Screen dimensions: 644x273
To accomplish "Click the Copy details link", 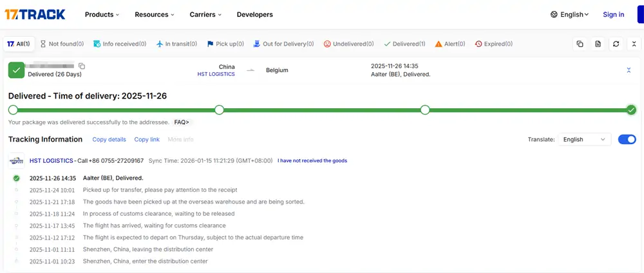I will click(x=109, y=139).
